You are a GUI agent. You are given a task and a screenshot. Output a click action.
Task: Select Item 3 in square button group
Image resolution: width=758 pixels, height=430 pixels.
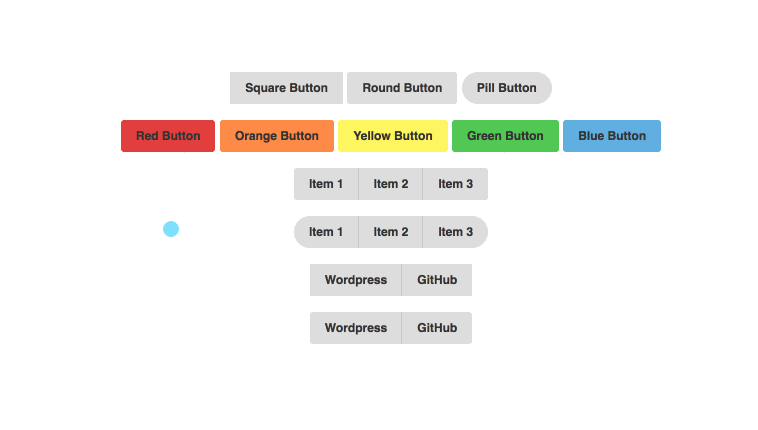[x=455, y=184]
